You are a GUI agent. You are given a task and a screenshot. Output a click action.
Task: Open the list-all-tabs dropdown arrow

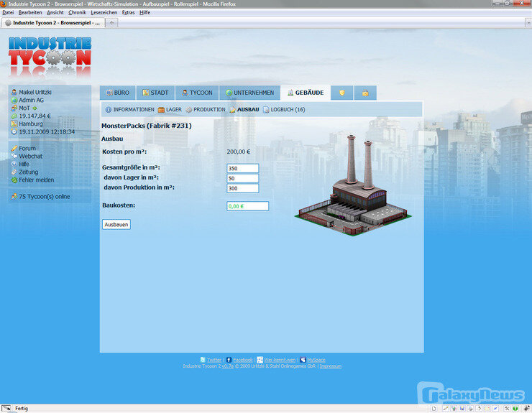[x=528, y=23]
